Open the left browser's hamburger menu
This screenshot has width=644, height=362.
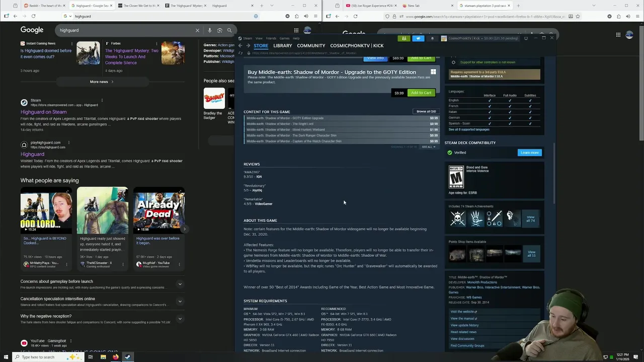pos(315,16)
